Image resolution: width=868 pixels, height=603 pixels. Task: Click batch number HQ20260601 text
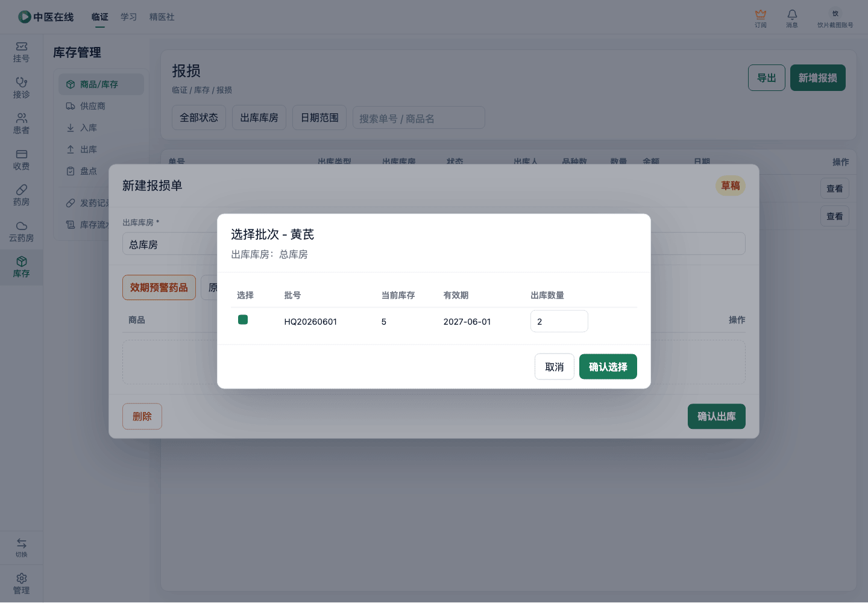tap(310, 322)
